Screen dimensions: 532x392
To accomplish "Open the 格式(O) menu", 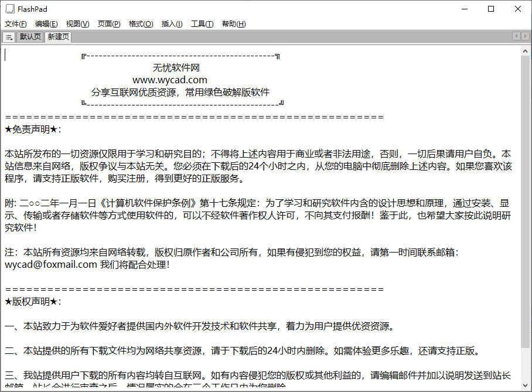I will (141, 24).
